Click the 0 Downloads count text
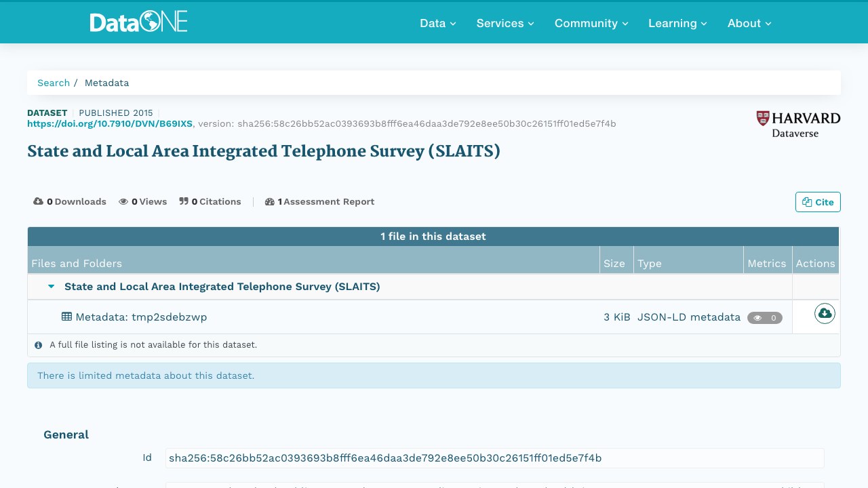The height and width of the screenshot is (488, 868). pyautogui.click(x=77, y=201)
